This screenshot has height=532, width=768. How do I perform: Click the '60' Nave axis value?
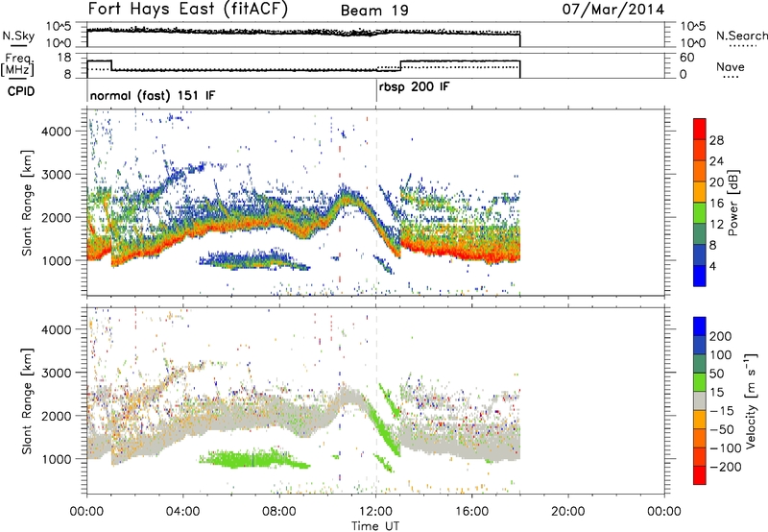tap(687, 58)
